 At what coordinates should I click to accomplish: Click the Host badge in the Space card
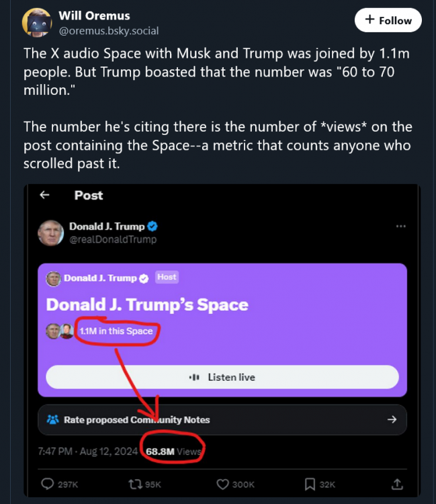167,277
